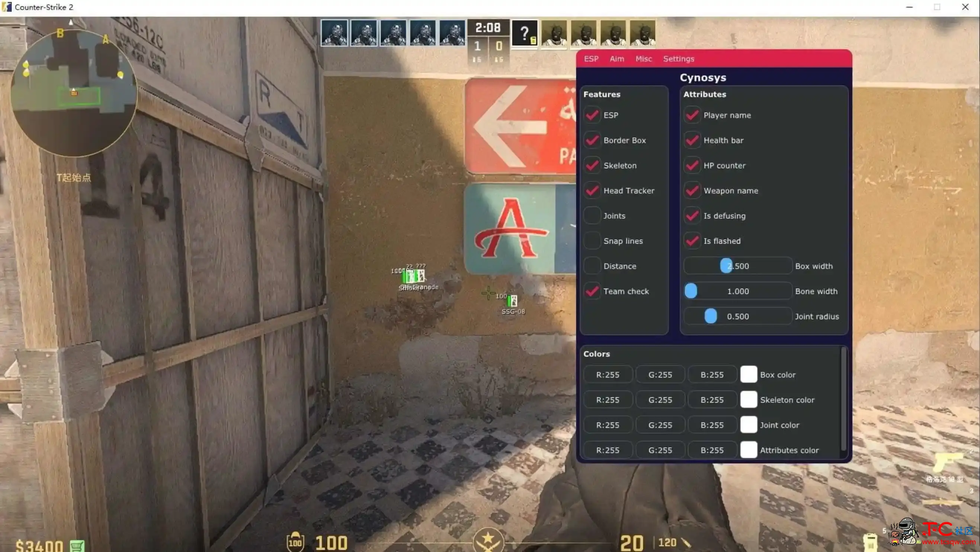Disable the Skeleton feature toggle
Viewport: 980px width, 552px height.
click(x=592, y=165)
